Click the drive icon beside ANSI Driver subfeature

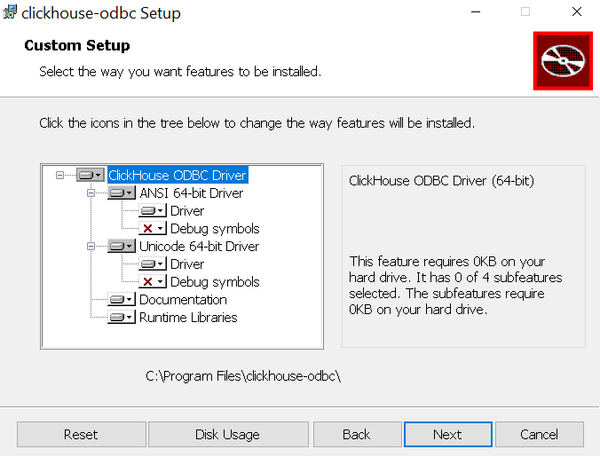152,211
